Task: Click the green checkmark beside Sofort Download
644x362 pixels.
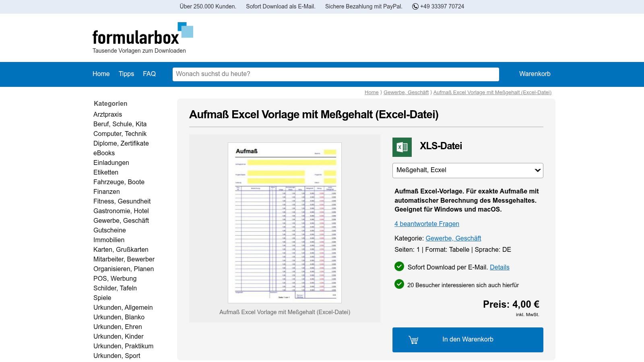Action: point(399,266)
